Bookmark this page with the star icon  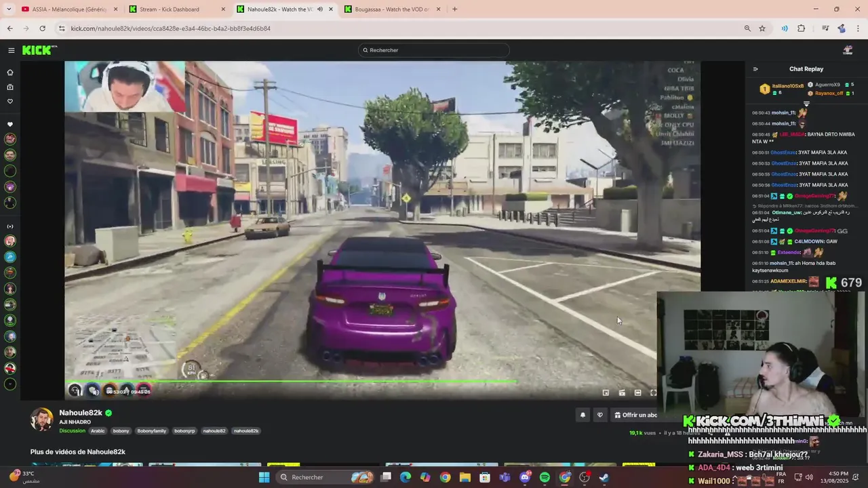pos(762,28)
